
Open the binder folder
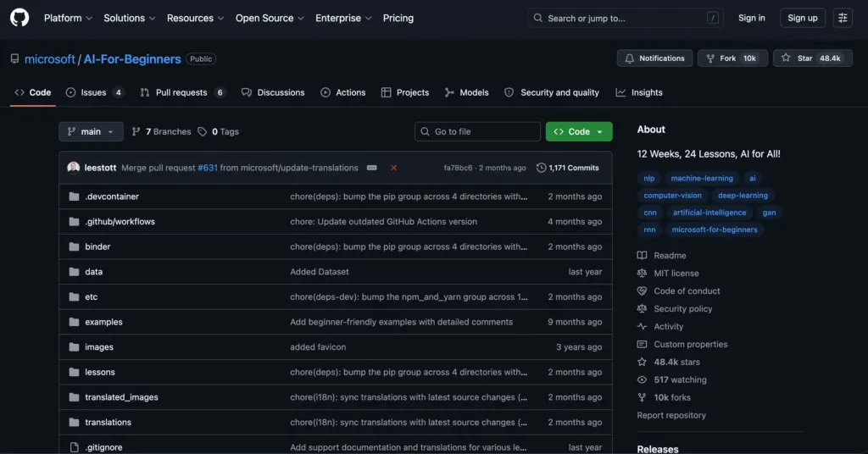click(97, 246)
